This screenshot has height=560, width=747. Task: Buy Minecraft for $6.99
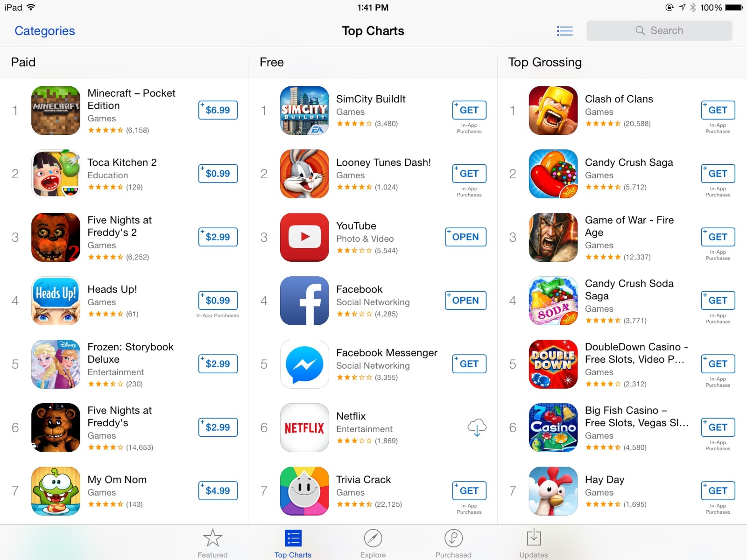point(218,110)
